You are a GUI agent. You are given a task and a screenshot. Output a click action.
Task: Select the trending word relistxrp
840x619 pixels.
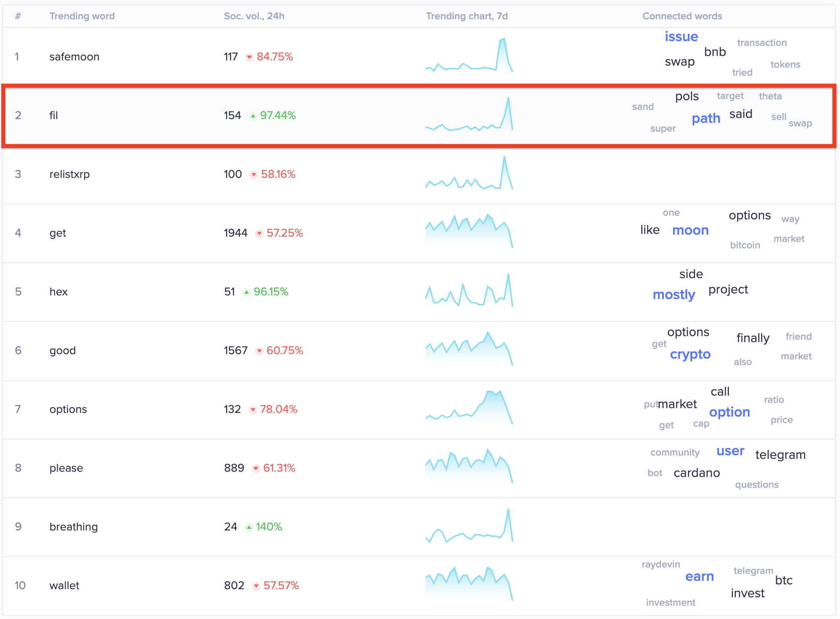[x=70, y=174]
